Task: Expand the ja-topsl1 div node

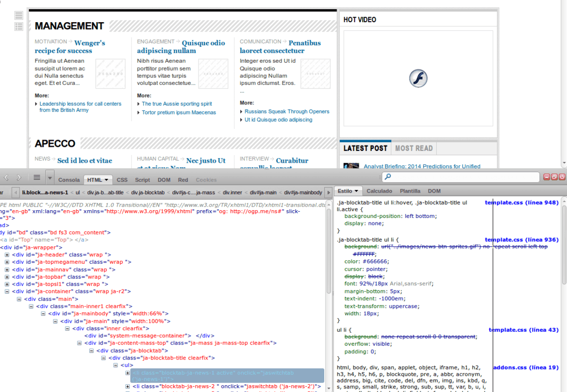Action: click(7, 284)
